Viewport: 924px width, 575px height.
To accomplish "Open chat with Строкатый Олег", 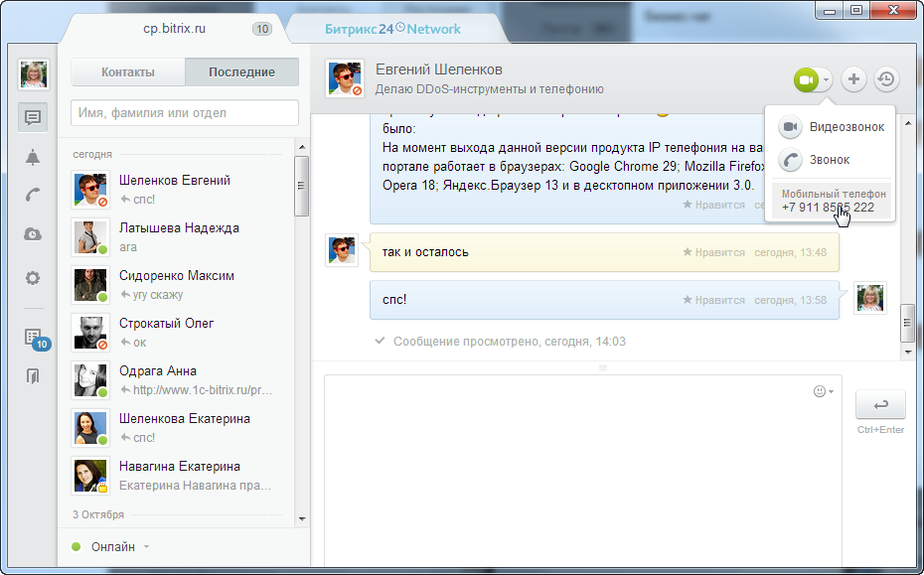I will pyautogui.click(x=176, y=333).
